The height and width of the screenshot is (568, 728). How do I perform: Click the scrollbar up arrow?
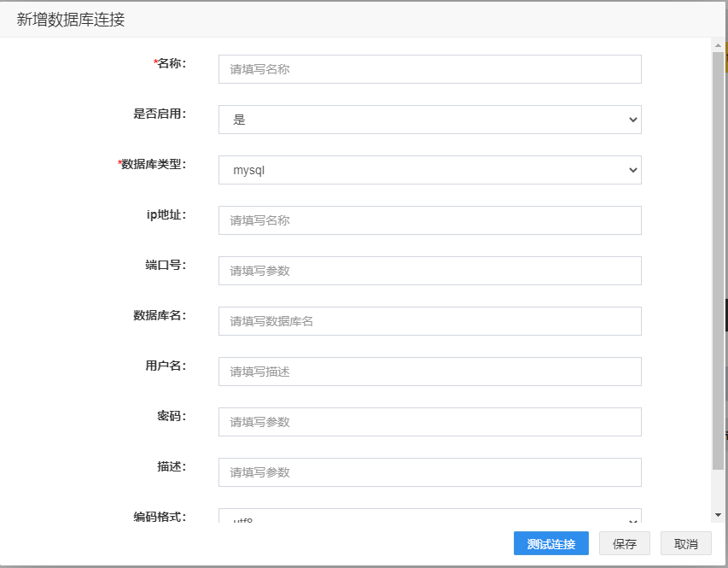(718, 45)
